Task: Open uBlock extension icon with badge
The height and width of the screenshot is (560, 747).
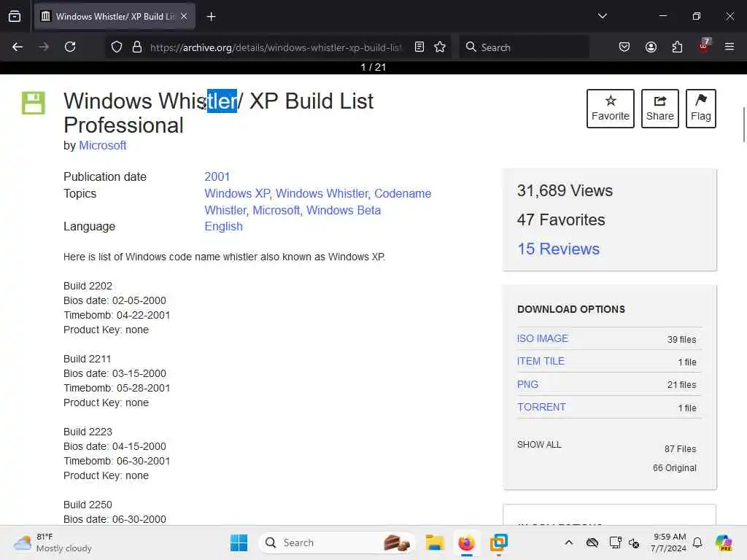Action: pyautogui.click(x=704, y=46)
